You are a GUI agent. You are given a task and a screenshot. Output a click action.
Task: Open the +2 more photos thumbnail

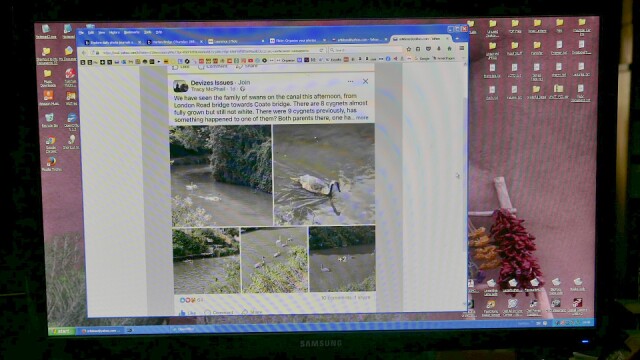342,259
